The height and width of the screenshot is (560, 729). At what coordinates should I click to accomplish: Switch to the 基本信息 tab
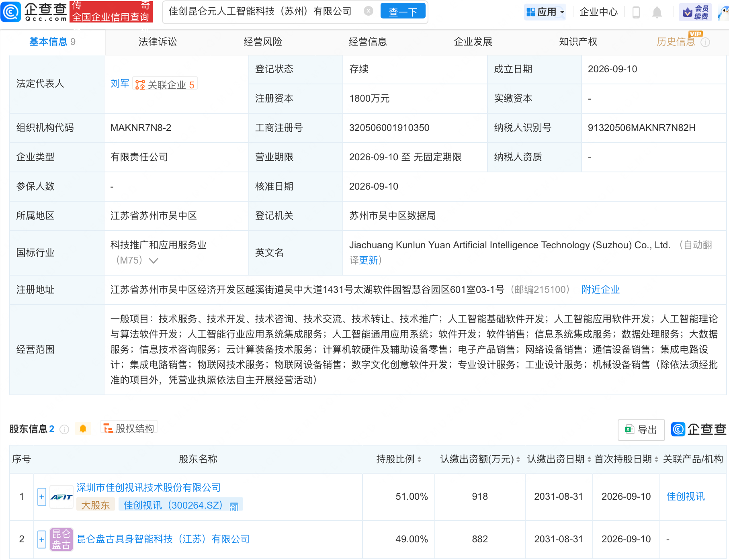click(x=52, y=42)
